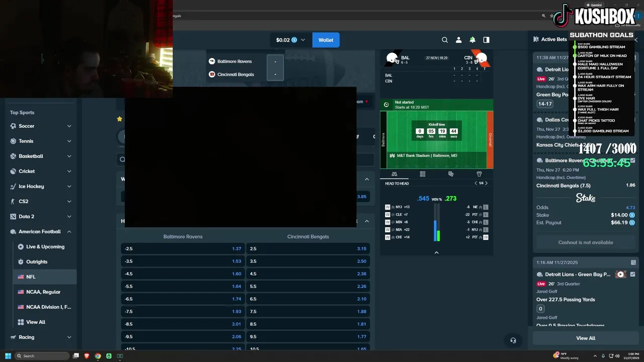Image resolution: width=644 pixels, height=362 pixels.
Task: Expand the Racing category
Action: (x=69, y=337)
